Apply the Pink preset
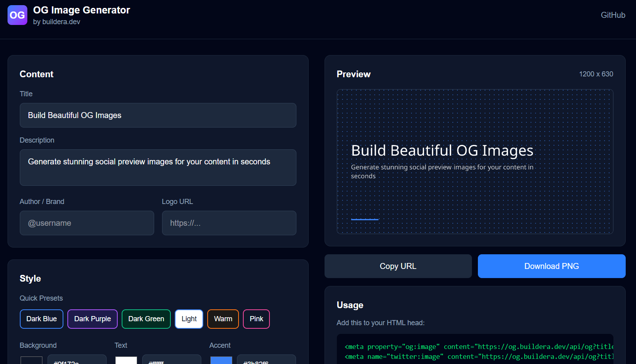This screenshot has height=364, width=636. (x=256, y=319)
